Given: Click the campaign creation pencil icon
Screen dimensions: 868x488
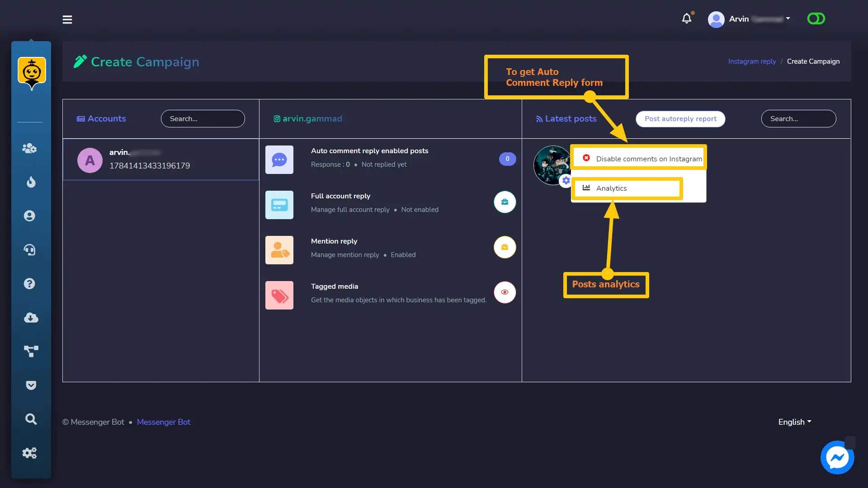Looking at the screenshot, I should pos(80,61).
